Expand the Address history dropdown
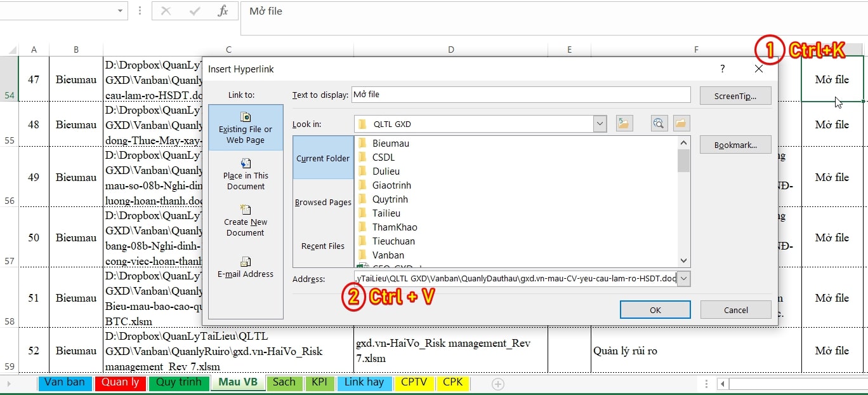 (x=683, y=279)
